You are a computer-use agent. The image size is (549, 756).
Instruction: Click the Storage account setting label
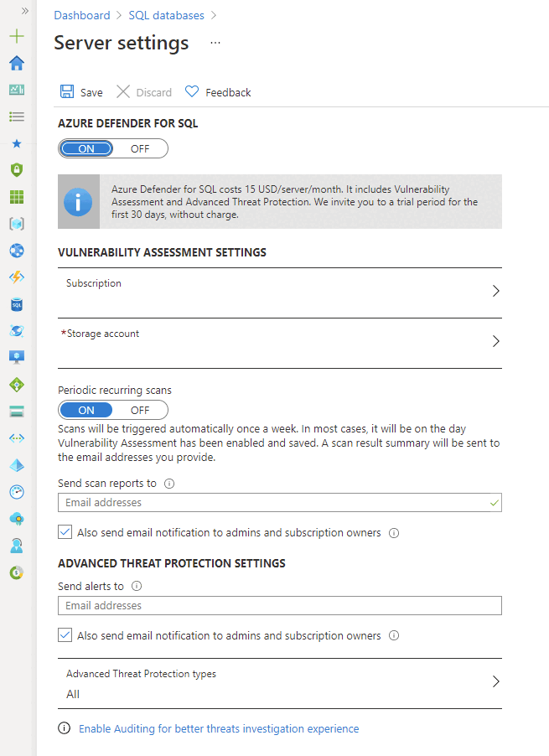tap(101, 334)
